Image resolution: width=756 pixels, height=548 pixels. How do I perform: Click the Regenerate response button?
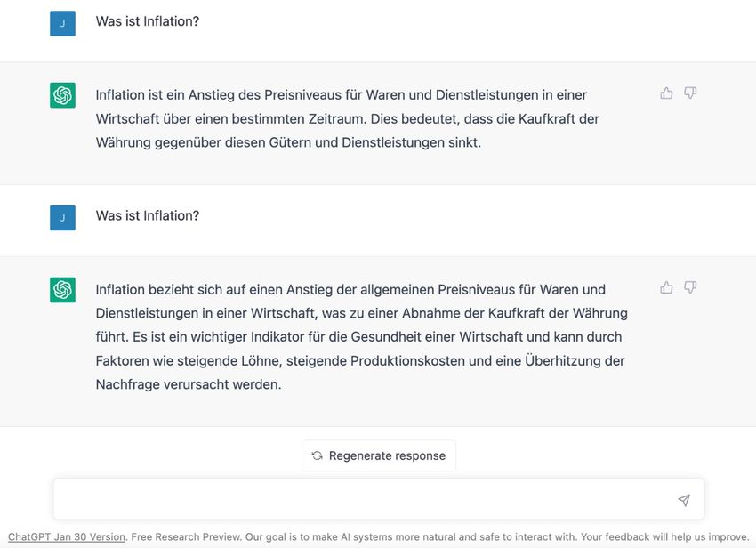point(379,455)
